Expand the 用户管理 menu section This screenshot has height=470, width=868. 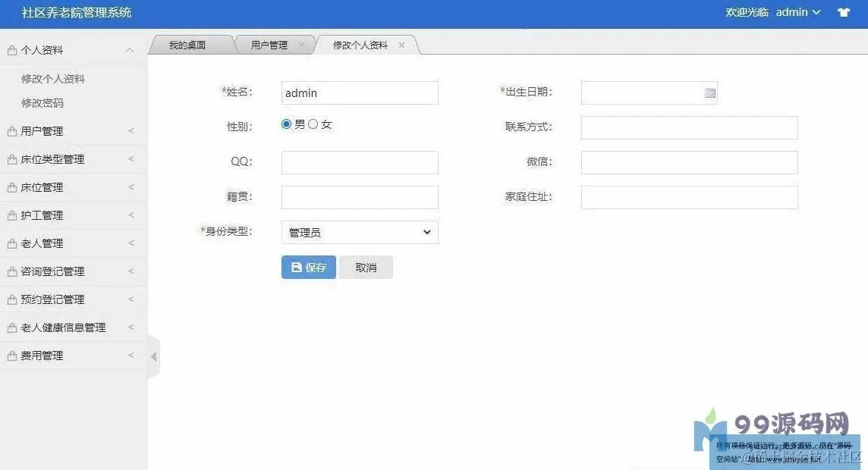click(131, 131)
